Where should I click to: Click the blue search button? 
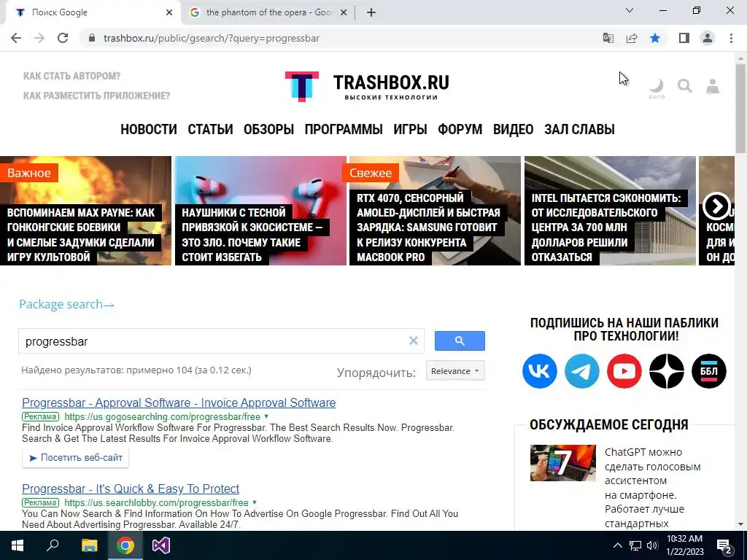(x=460, y=341)
